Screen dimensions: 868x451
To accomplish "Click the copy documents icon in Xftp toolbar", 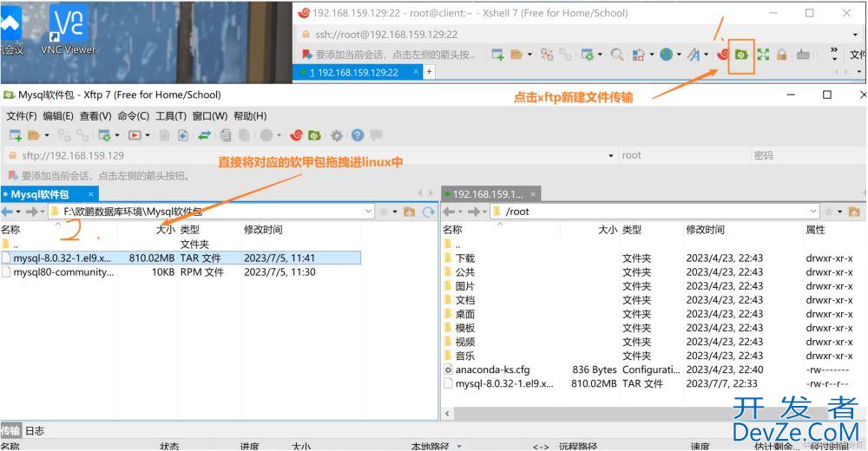I will tap(226, 135).
